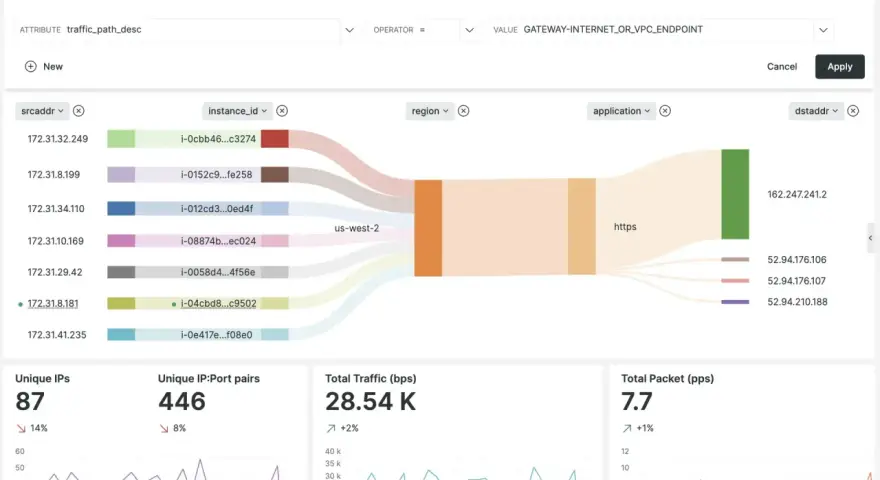The height and width of the screenshot is (480, 880).
Task: Select the lavender swatch for 172.31.8.199
Action: click(x=121, y=175)
